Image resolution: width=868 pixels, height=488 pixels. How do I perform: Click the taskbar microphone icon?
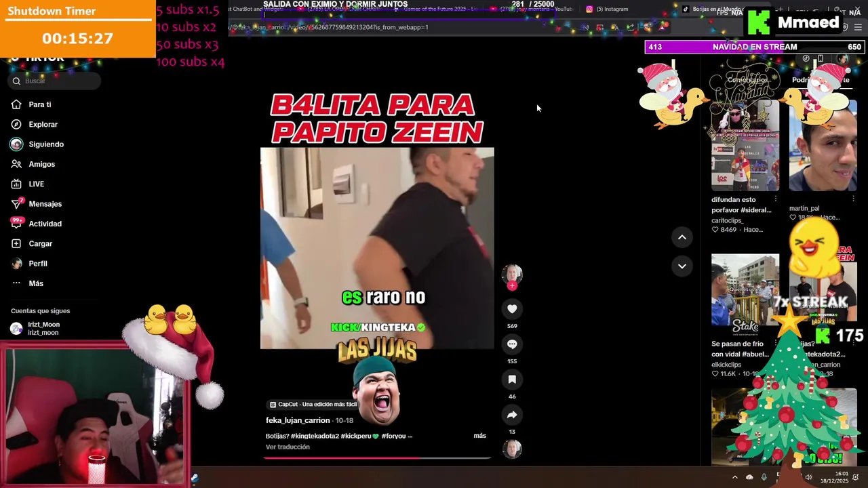click(x=764, y=477)
